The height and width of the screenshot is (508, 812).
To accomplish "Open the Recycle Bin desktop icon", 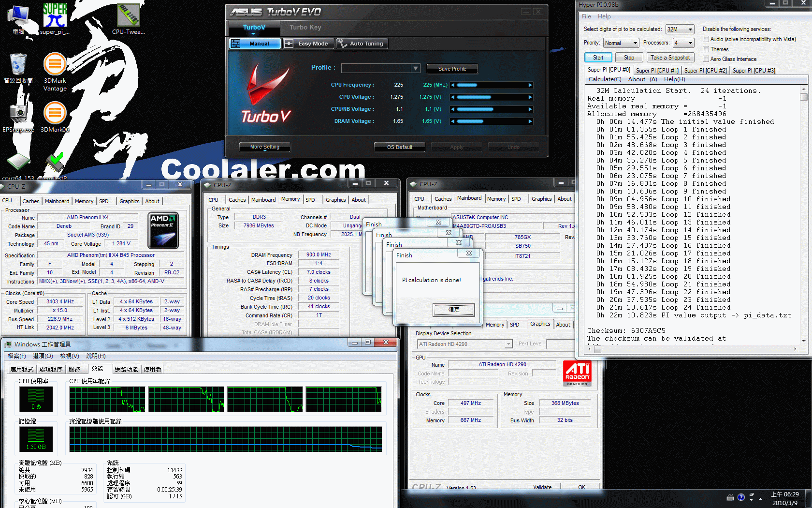I will click(x=18, y=68).
